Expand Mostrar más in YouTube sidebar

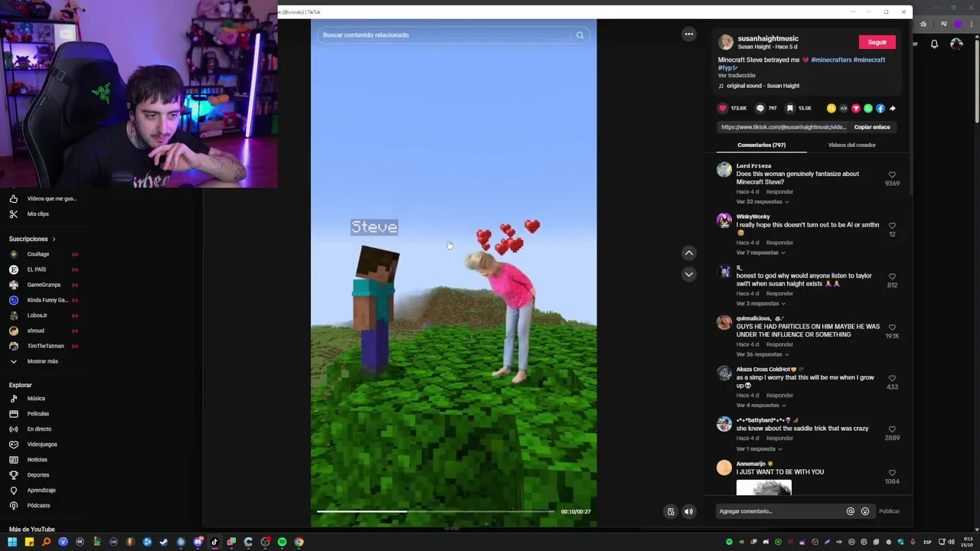pyautogui.click(x=43, y=361)
